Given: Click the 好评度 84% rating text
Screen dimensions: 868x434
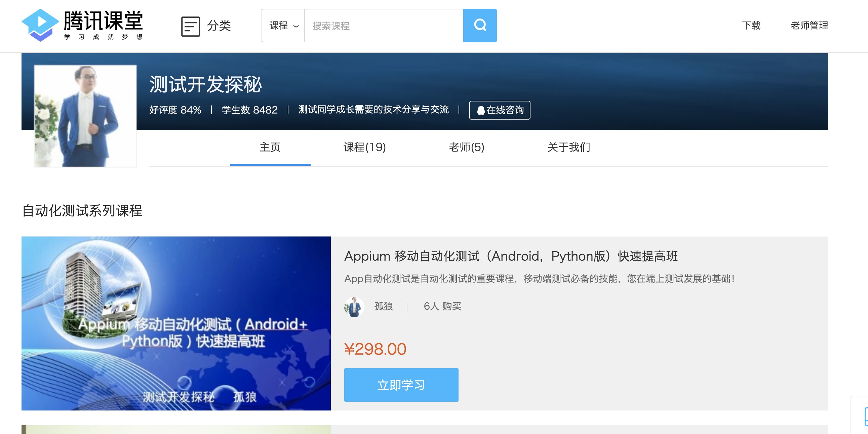Looking at the screenshot, I should pyautogui.click(x=175, y=110).
